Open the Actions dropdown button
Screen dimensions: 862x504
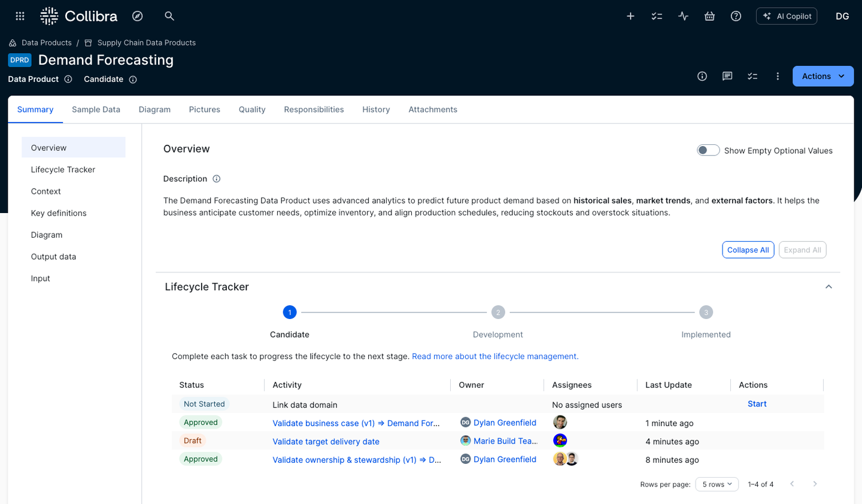822,76
